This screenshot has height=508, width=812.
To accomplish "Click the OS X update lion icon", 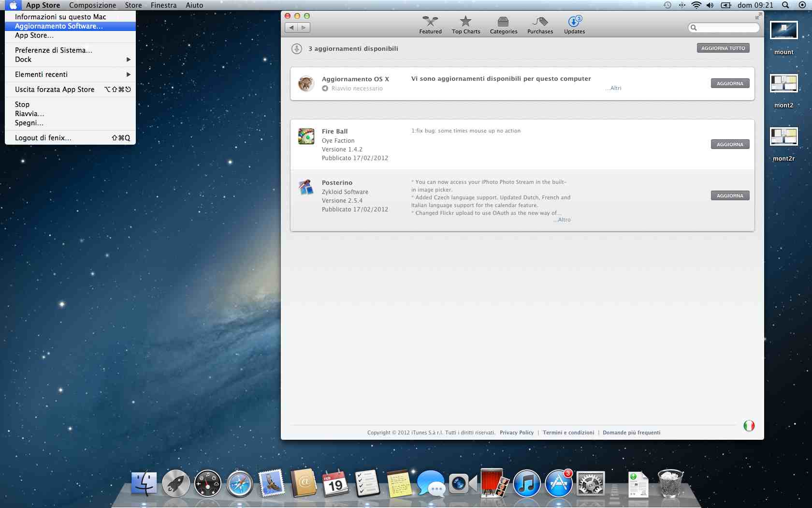I will coord(306,84).
